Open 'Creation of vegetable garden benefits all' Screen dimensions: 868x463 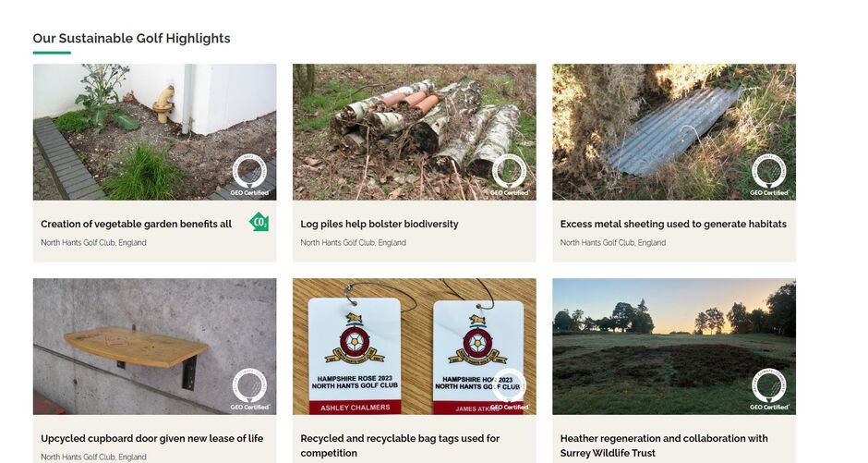[136, 224]
